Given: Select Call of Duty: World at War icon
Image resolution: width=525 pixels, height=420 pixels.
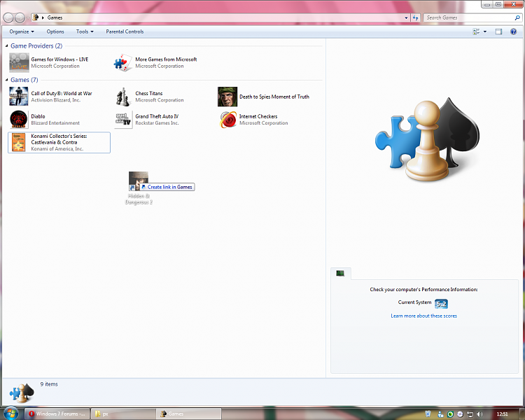Looking at the screenshot, I should (19, 97).
